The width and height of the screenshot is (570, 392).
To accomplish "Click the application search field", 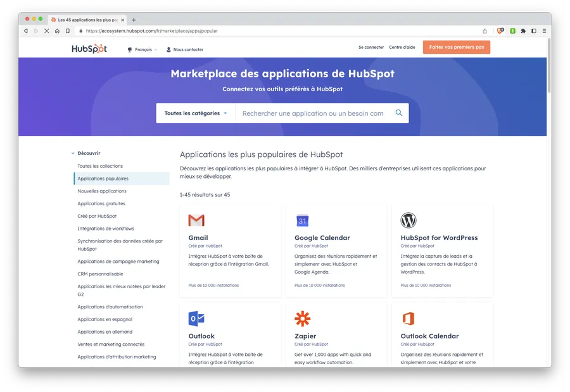I will point(313,113).
